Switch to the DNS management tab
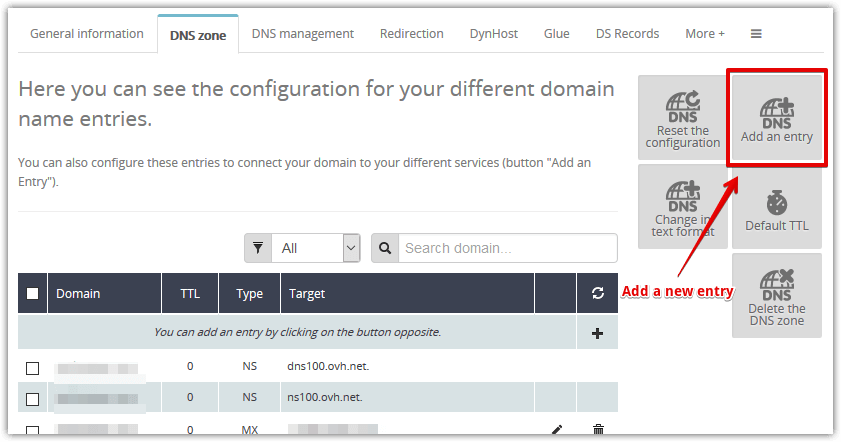The image size is (841, 442). click(302, 34)
